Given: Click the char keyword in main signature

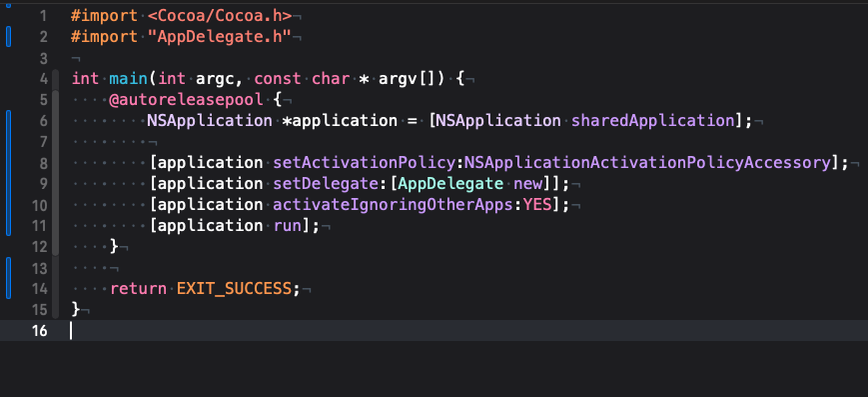Looking at the screenshot, I should click(331, 79).
